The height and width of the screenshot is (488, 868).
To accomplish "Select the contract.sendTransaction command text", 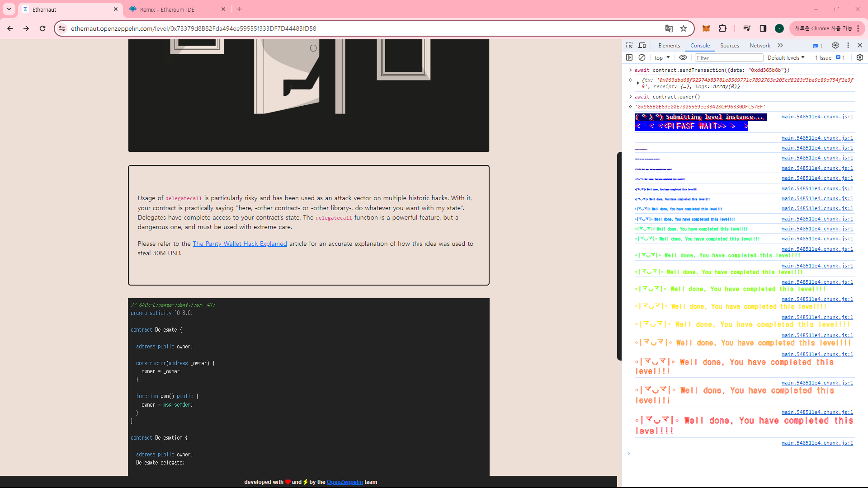I will click(x=712, y=70).
